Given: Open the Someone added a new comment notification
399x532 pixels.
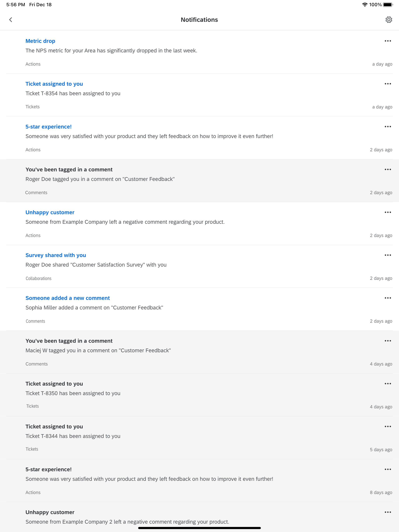Looking at the screenshot, I should 68,298.
